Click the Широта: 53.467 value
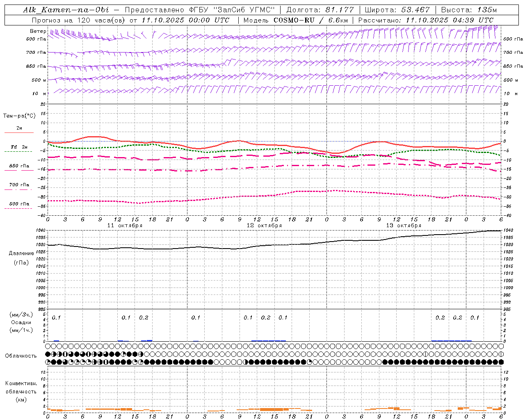Image resolution: width=525 pixels, height=420 pixels. (397, 10)
